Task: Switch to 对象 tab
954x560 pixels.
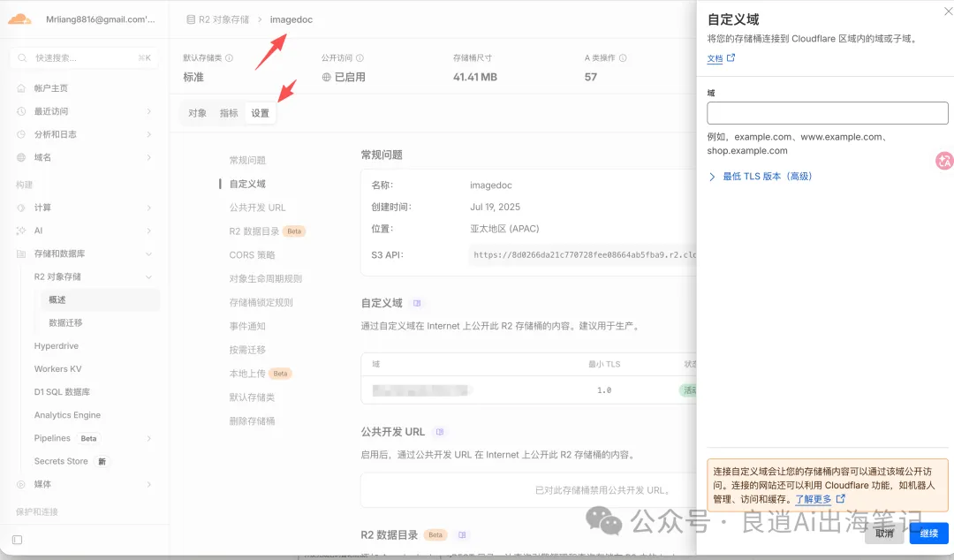Action: coord(197,113)
